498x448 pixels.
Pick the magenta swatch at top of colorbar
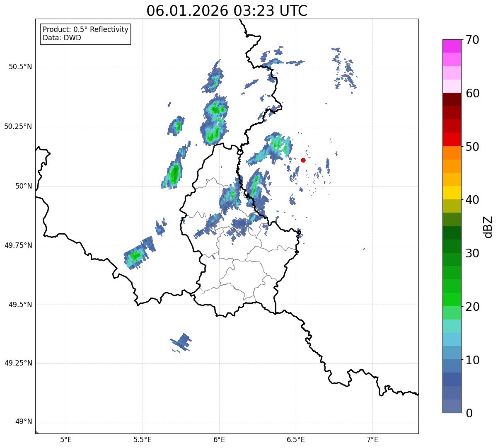(x=452, y=46)
